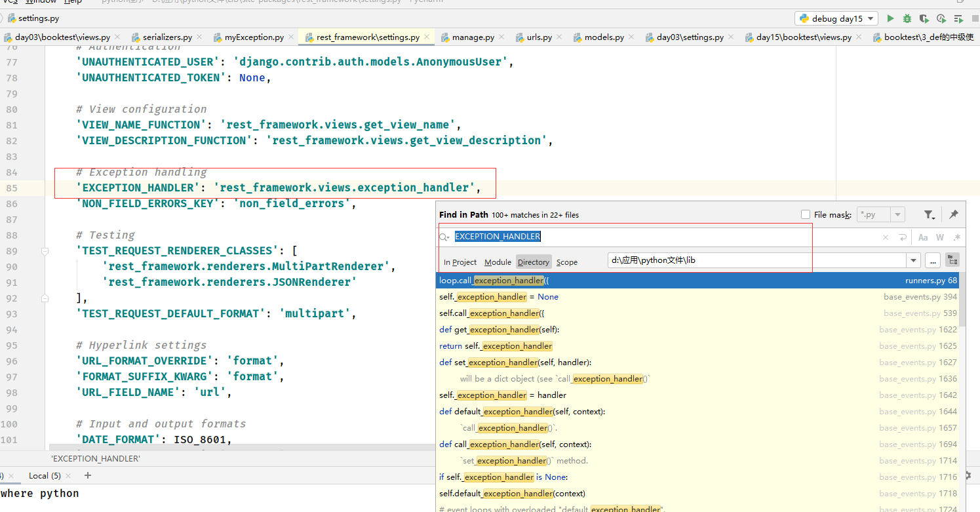Screen dimensions: 980x512
Task: Select the Local (5) terminal tab
Action: tap(45, 475)
